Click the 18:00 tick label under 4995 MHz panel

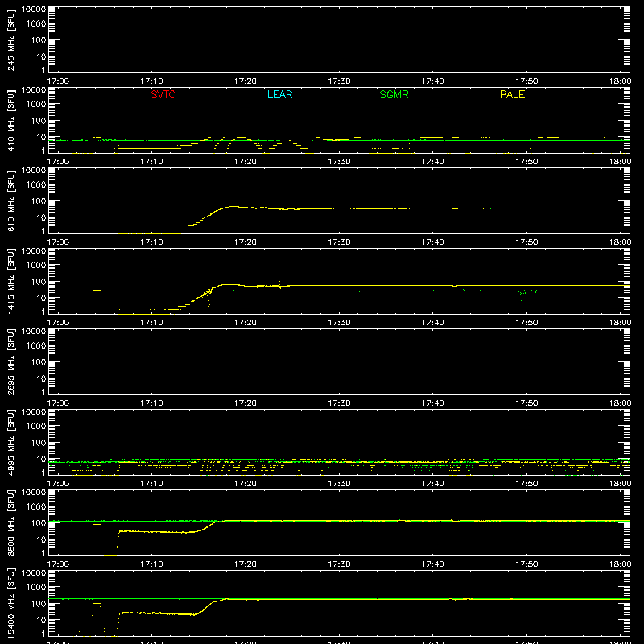pos(620,484)
